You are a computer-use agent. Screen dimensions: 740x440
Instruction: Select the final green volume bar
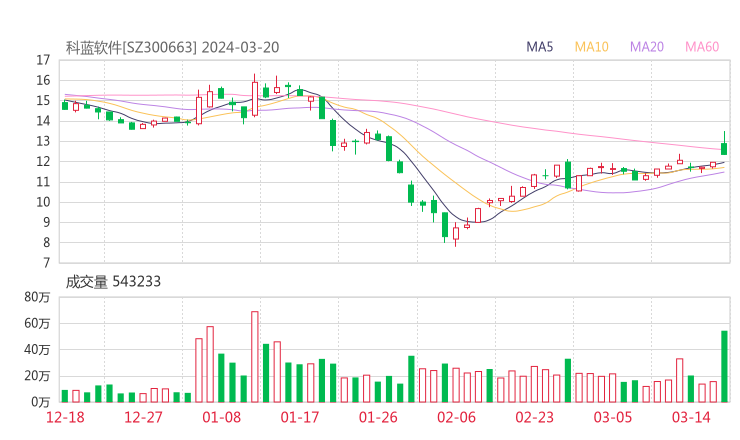(724, 367)
